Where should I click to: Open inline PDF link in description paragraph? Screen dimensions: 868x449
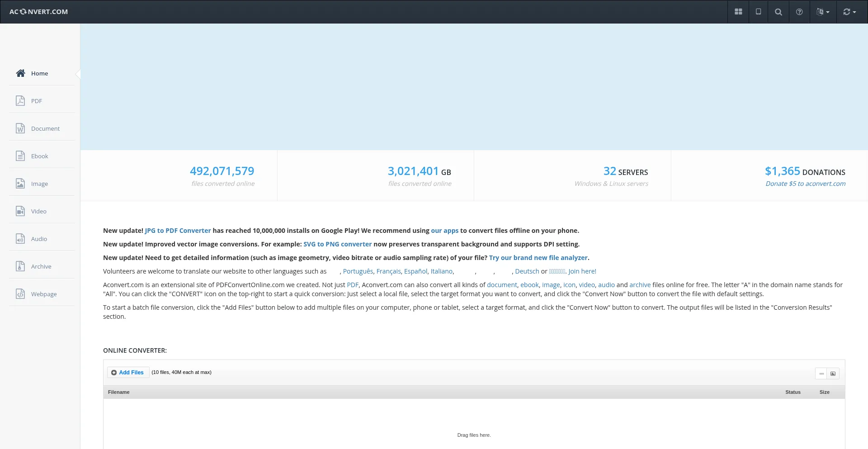(352, 285)
